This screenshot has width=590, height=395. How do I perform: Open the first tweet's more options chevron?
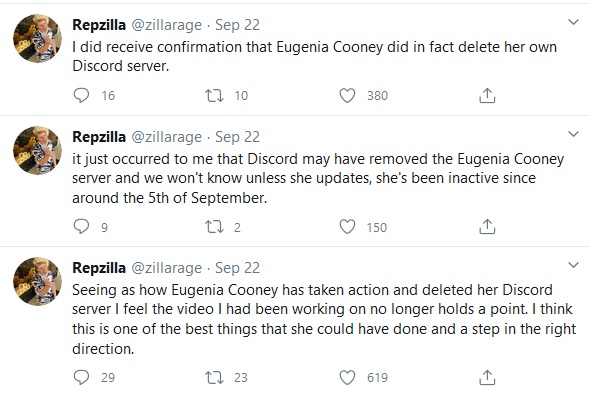(573, 22)
